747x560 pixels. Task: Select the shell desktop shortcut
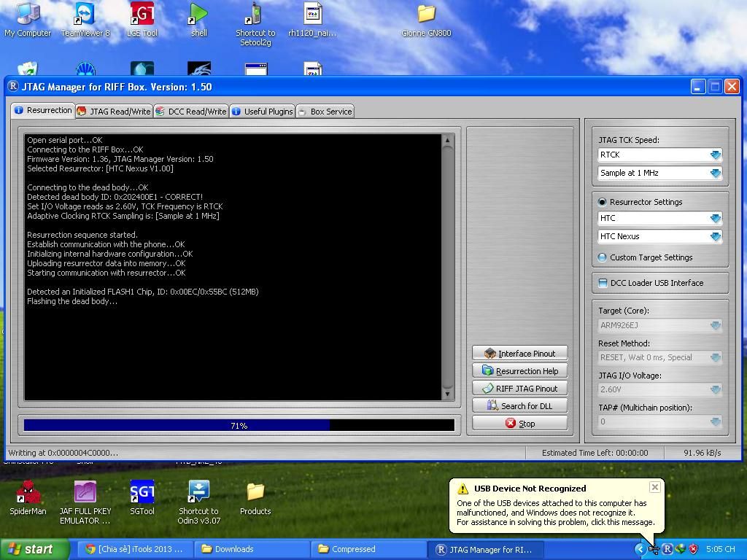[199, 19]
